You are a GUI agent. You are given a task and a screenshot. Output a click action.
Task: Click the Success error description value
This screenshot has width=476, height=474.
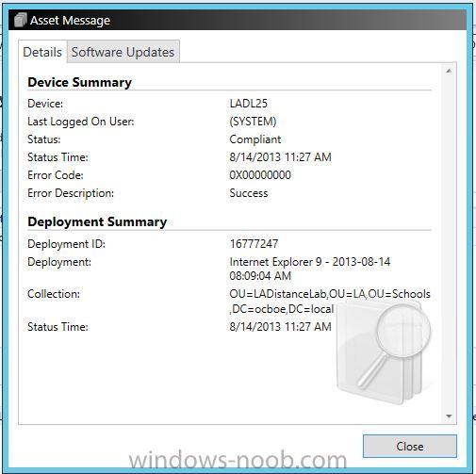pos(249,193)
